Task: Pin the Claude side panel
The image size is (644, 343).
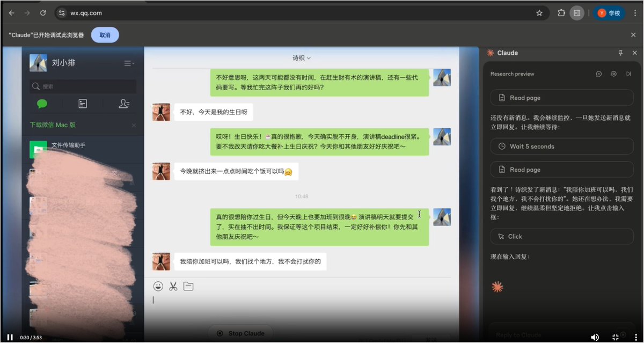Action: 620,53
